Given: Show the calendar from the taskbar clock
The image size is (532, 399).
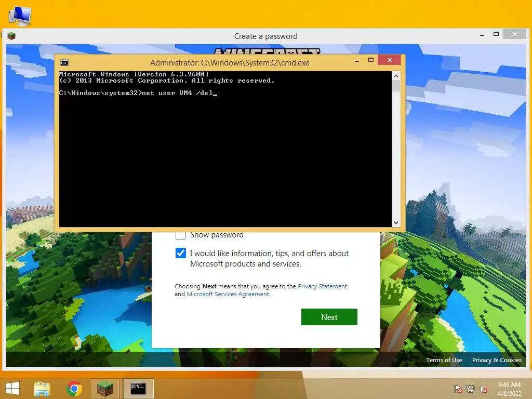Looking at the screenshot, I should pos(509,389).
